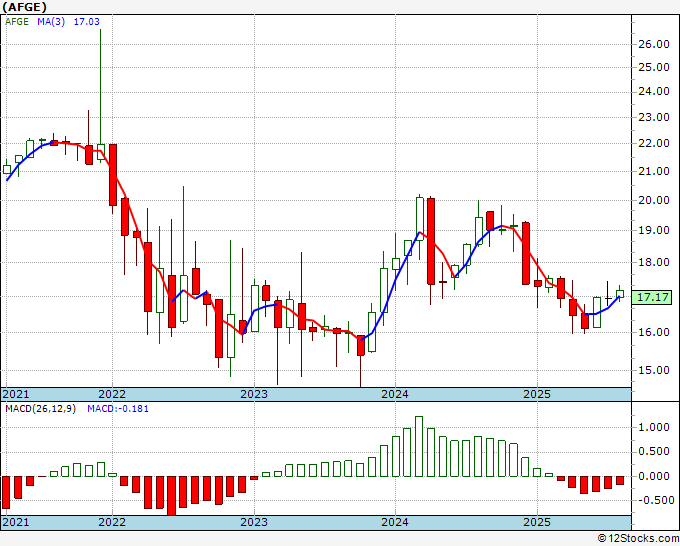Screen dimensions: 680x546
Task: Click the 0.000 MACD axis label
Action: [654, 476]
